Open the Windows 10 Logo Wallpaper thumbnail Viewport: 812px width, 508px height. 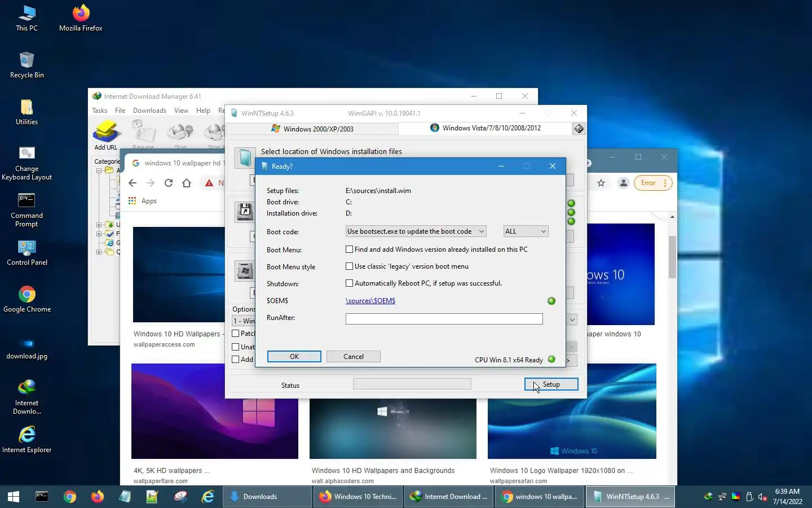point(572,411)
